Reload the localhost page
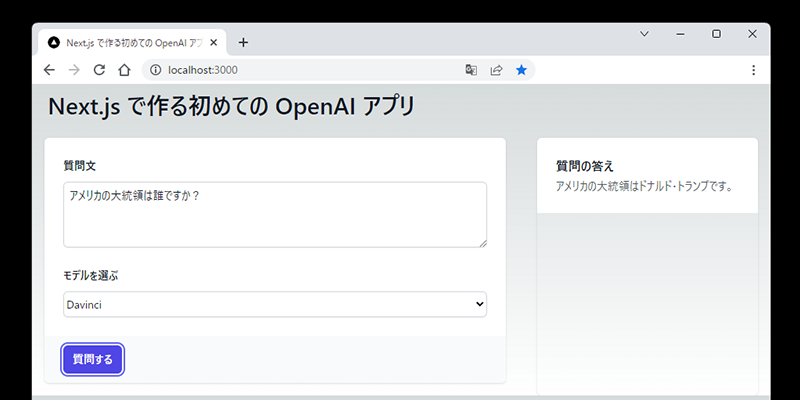 click(99, 70)
